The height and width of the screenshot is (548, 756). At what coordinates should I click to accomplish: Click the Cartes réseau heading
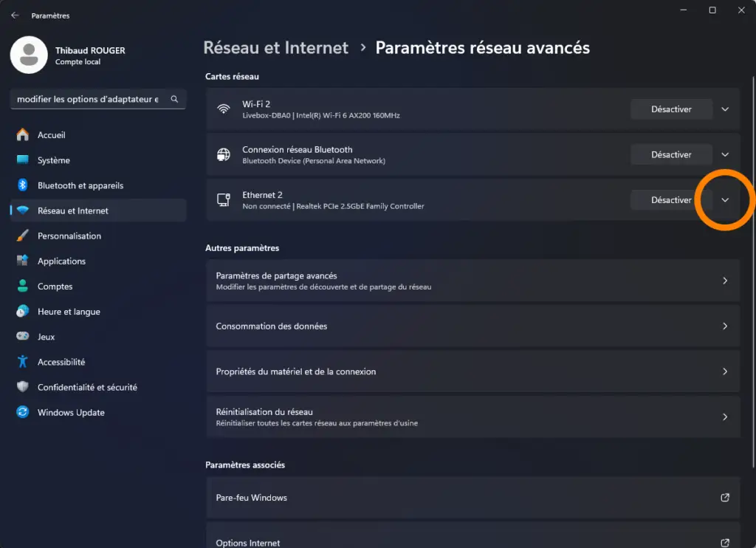click(232, 76)
